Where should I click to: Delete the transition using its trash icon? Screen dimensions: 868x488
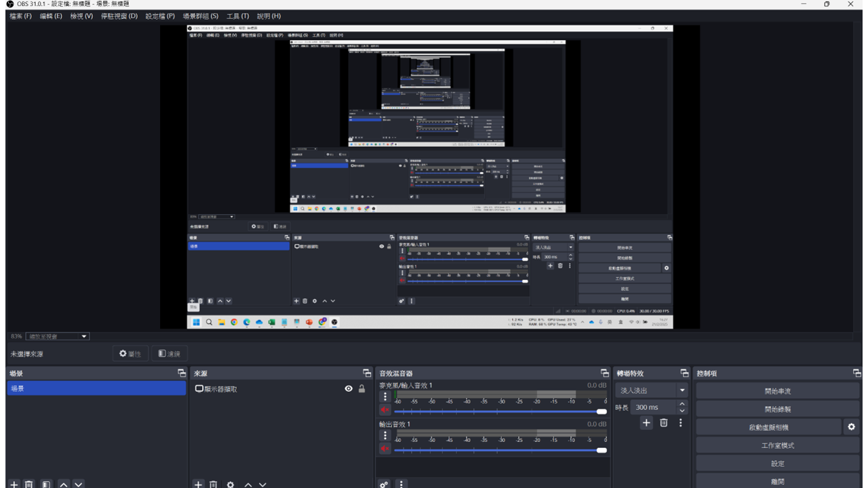(664, 423)
